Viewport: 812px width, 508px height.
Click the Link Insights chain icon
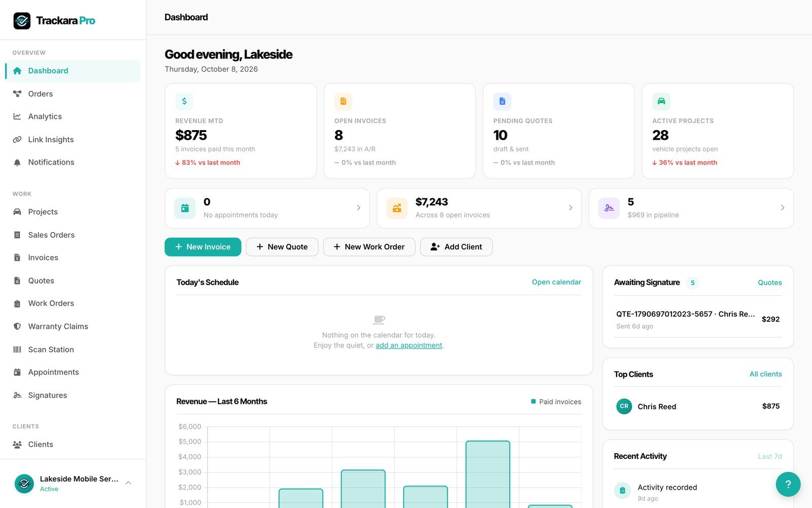pyautogui.click(x=17, y=139)
